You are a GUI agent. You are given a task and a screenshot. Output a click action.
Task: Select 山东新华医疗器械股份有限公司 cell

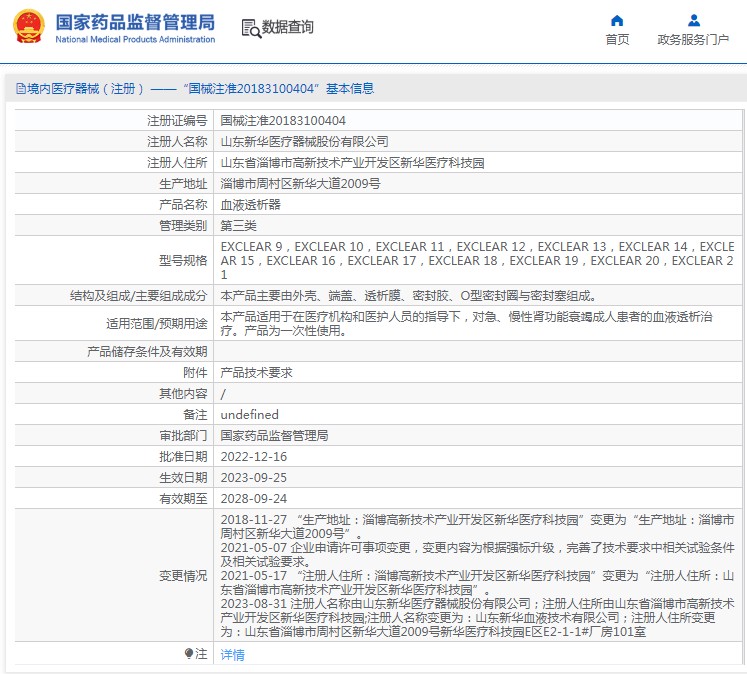pos(304,141)
